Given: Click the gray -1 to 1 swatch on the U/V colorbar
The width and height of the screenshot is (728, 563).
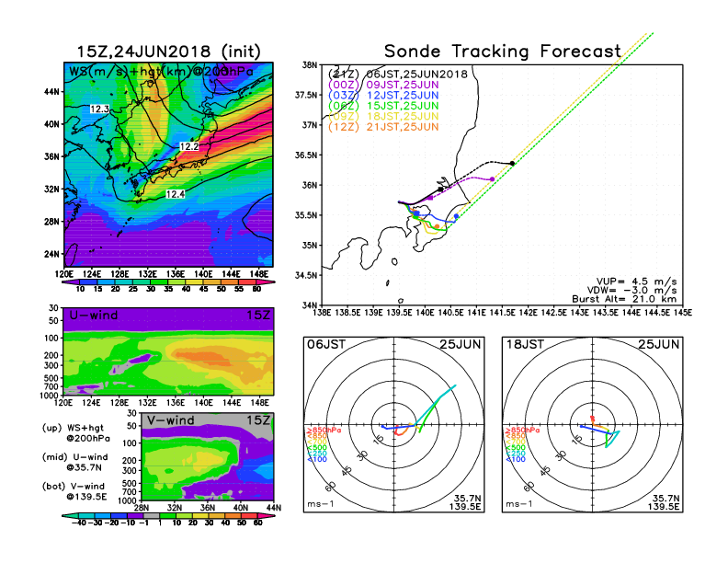Looking at the screenshot, I should 151,515.
